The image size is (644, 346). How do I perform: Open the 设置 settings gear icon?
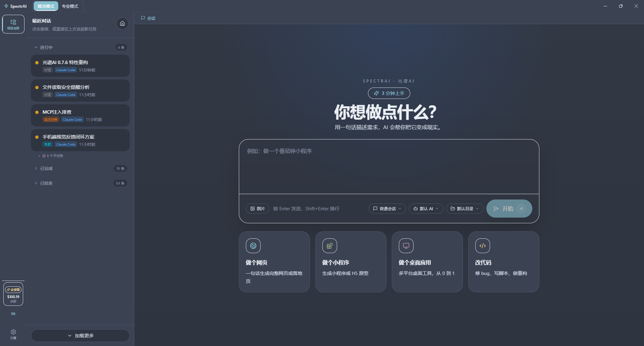pyautogui.click(x=13, y=334)
